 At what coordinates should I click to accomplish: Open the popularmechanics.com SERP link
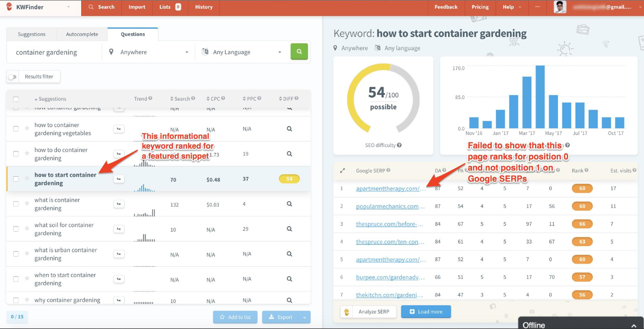tap(390, 206)
